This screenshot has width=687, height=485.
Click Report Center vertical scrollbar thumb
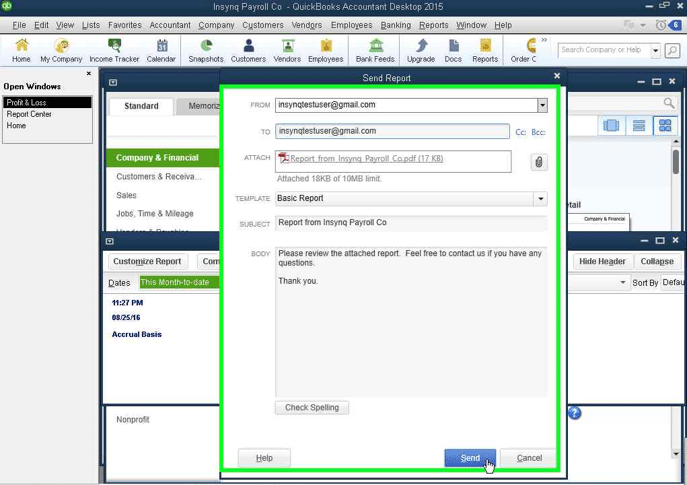676,162
